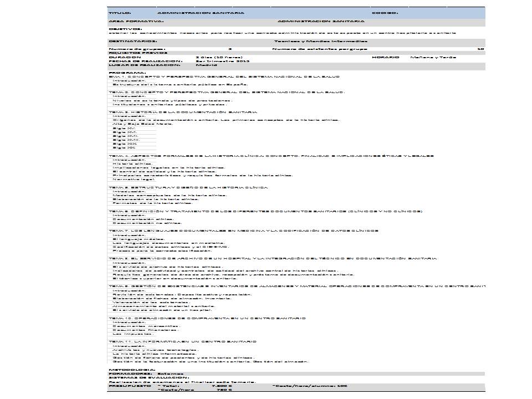Select TEMA 7 Lenguajes Documentales heading
This screenshot has height=399, width=532.
coord(243,230)
